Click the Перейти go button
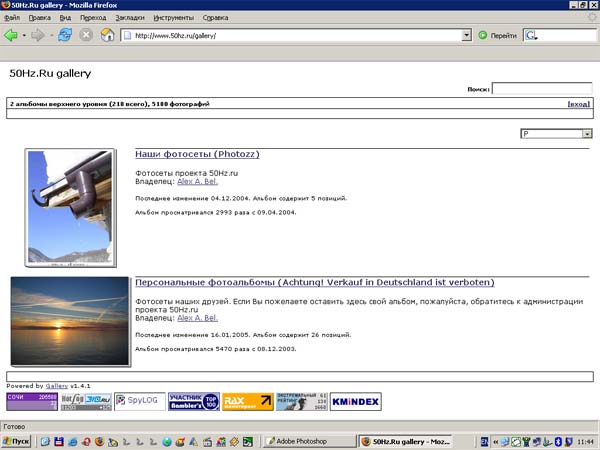Viewport: 600px width, 450px height. coord(497,36)
